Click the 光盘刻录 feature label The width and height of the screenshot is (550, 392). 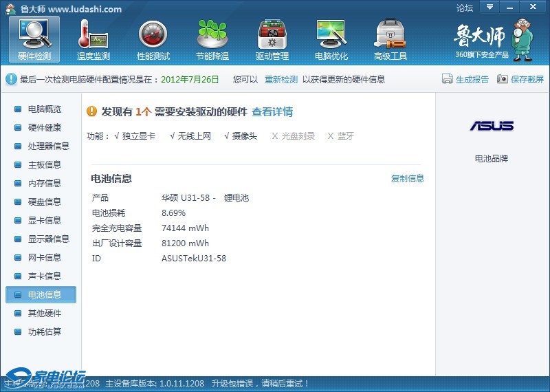tap(298, 135)
